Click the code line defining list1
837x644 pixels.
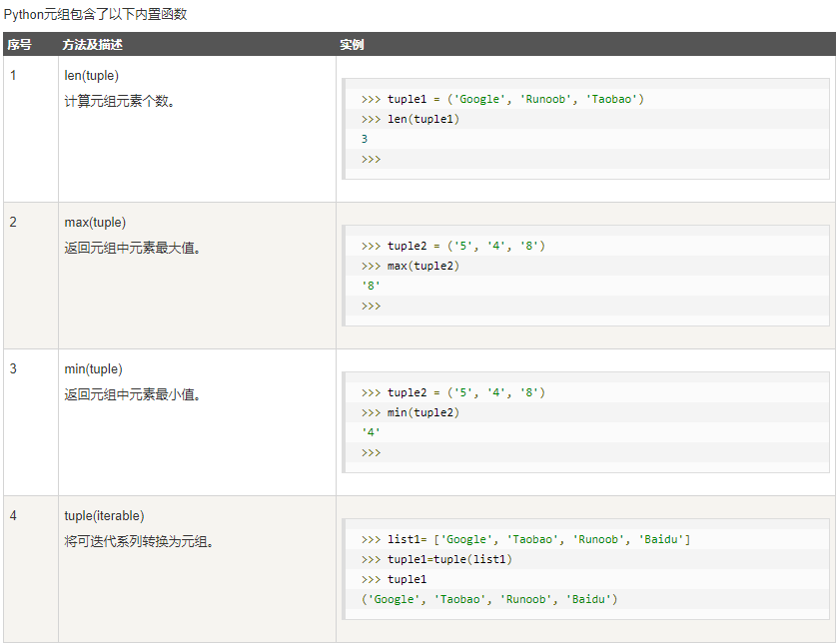coord(525,539)
